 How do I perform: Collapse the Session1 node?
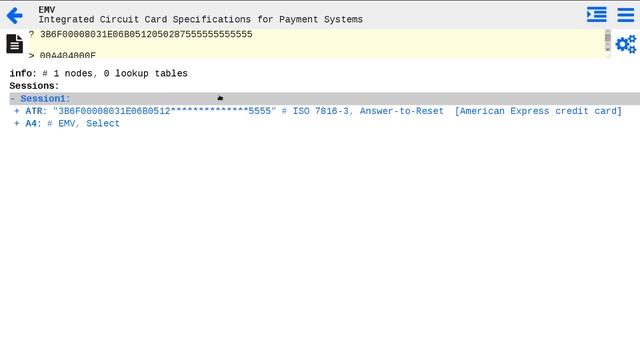[x=13, y=99]
